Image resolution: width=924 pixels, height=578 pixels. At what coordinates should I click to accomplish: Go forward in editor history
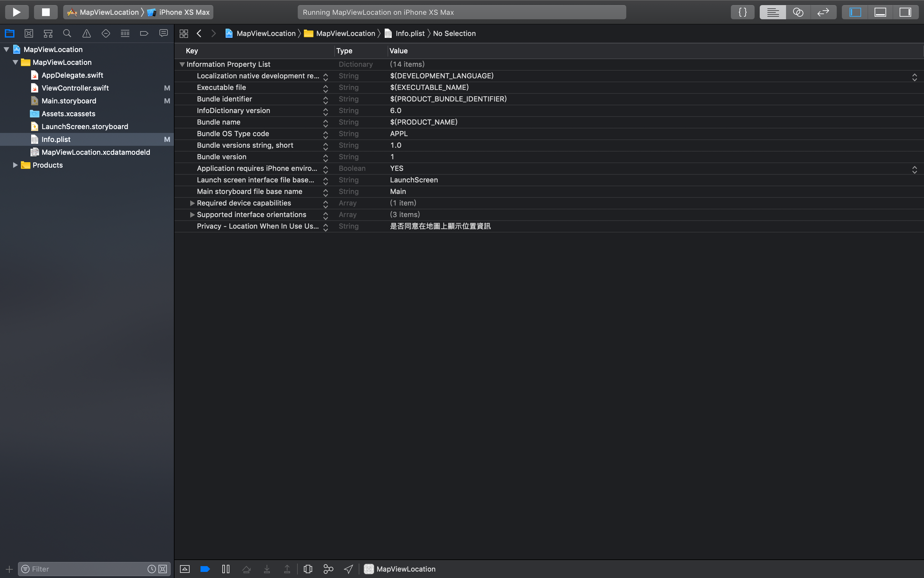click(213, 34)
